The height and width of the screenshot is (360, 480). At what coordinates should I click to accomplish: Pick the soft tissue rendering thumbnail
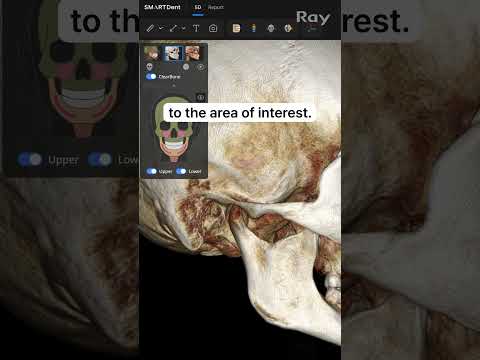[152, 53]
